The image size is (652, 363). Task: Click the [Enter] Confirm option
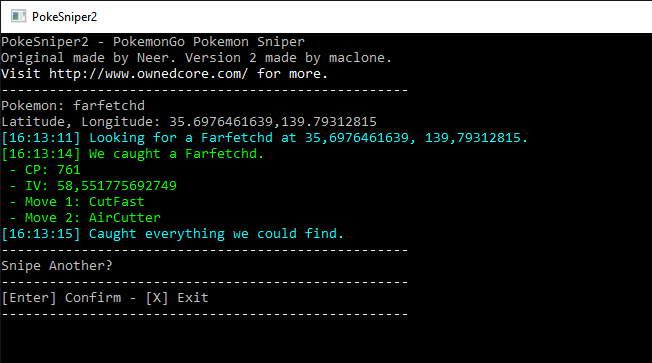62,298
